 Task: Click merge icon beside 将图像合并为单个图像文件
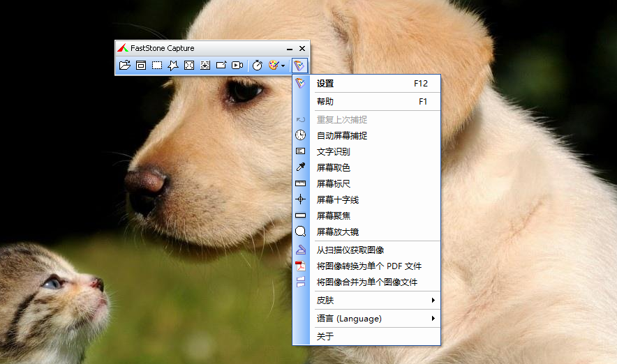[301, 282]
